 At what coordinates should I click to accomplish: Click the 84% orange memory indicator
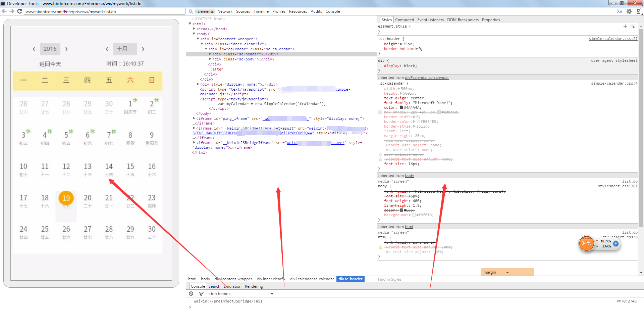tap(586, 243)
